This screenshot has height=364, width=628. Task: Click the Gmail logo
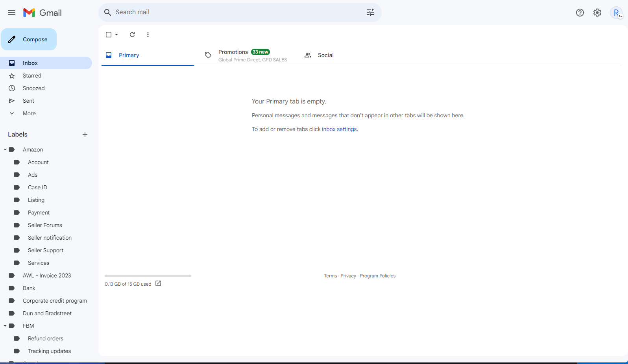pyautogui.click(x=42, y=13)
